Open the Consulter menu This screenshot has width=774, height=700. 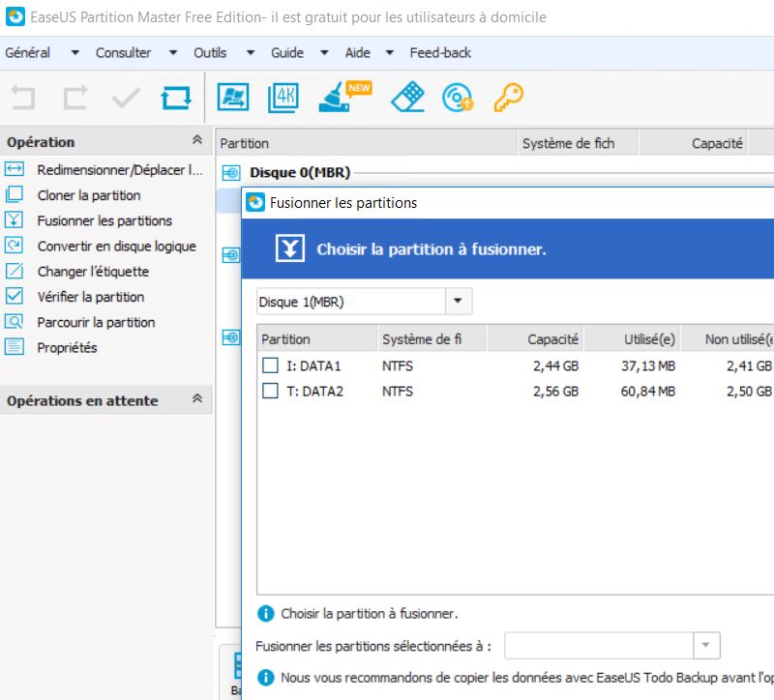point(123,52)
